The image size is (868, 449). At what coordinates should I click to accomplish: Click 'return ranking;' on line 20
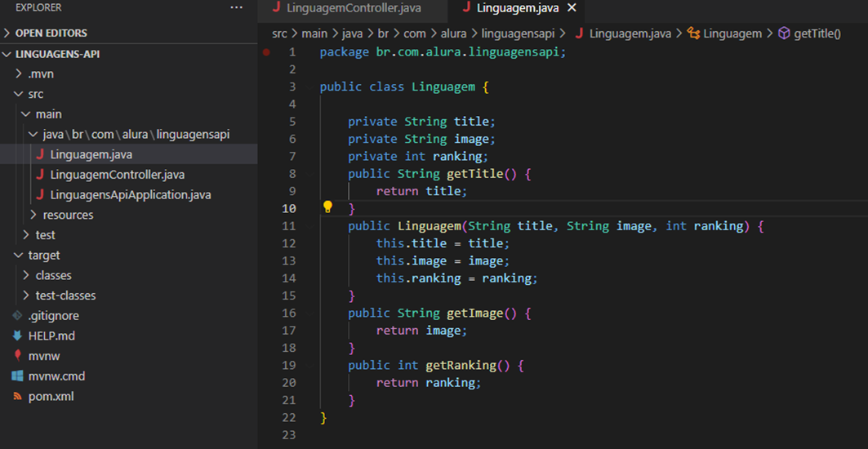[429, 383]
